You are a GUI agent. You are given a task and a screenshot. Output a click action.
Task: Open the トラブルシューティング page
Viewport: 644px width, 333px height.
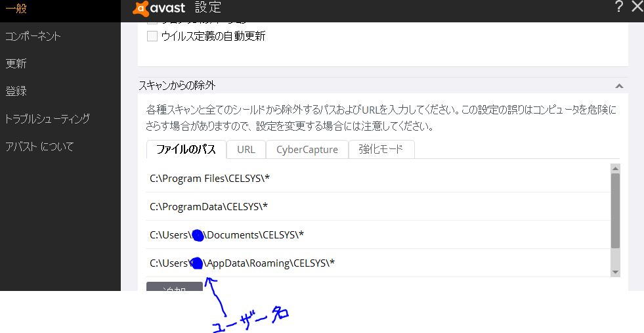click(x=47, y=118)
